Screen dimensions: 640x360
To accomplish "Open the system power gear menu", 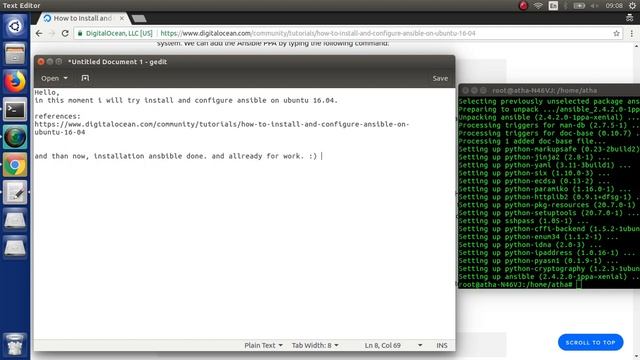I will pos(632,6).
